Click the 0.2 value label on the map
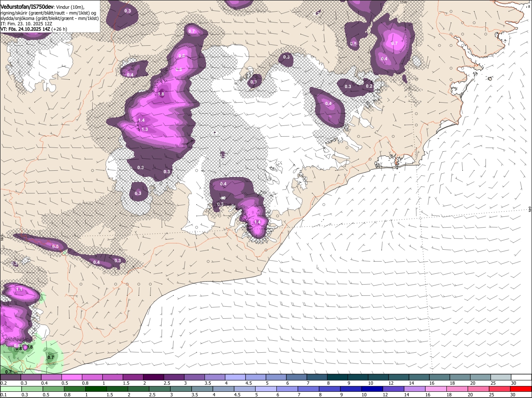 point(369,86)
